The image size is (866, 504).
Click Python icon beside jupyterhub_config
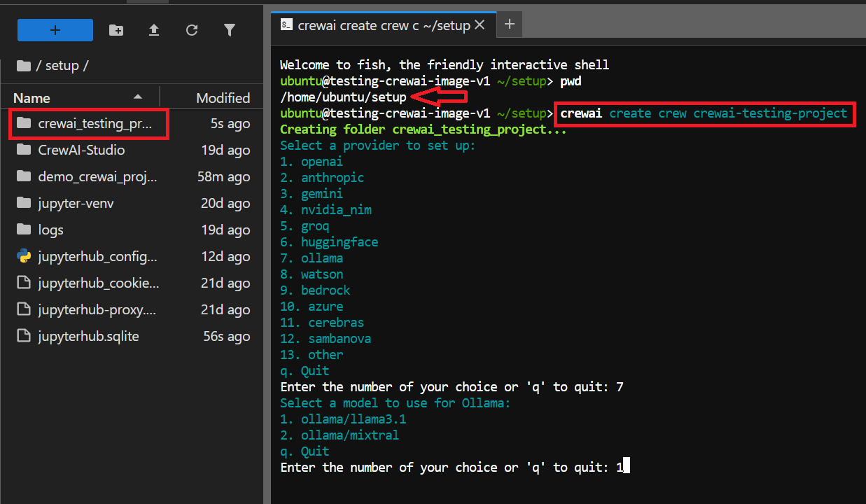pos(24,256)
